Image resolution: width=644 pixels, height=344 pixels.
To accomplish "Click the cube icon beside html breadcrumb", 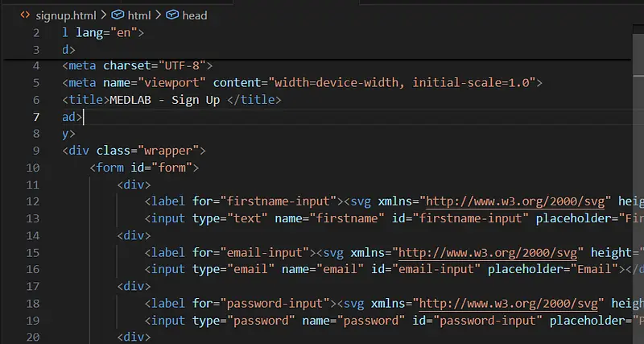I will point(118,15).
